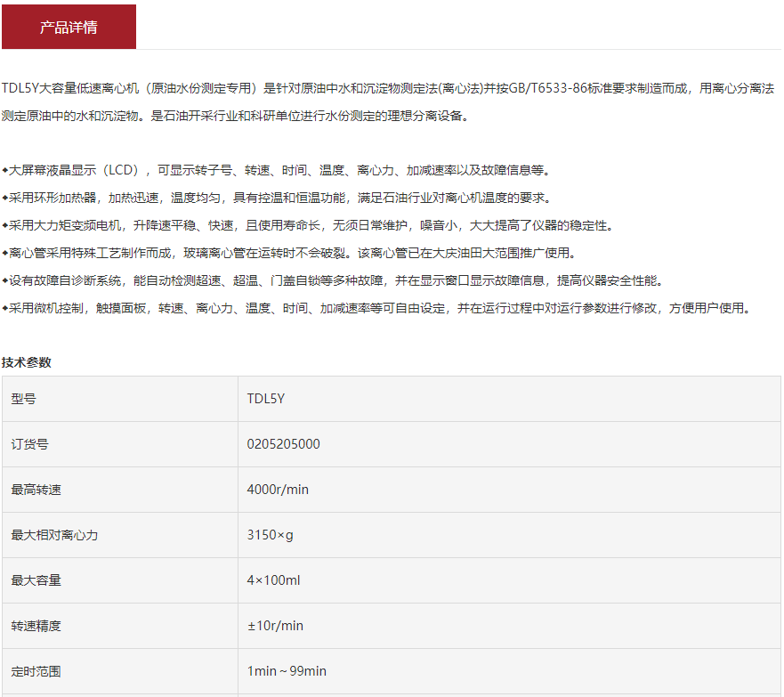Click the 订货号 label cell
Screen dimensions: 784x697
[x=120, y=444]
